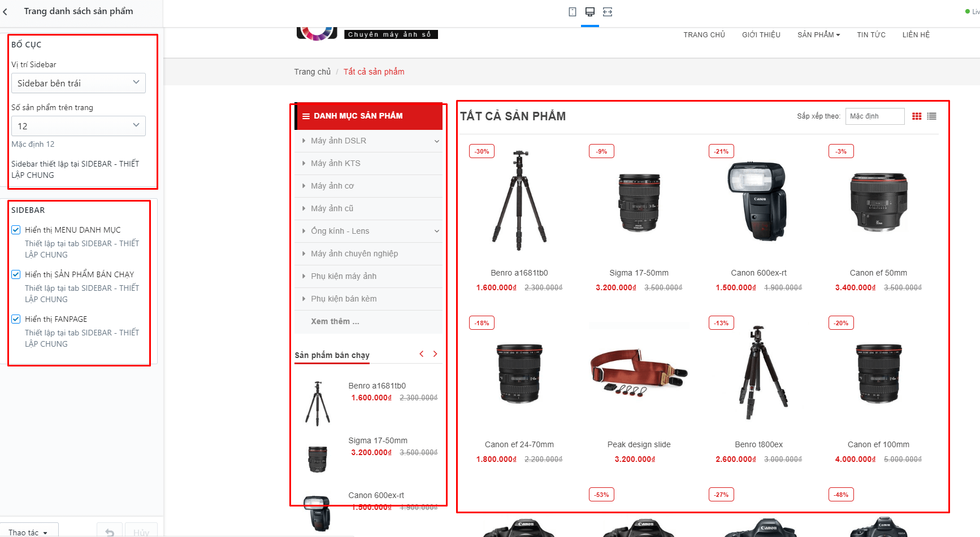Open Sigma 17-50mm title in bestsellers list
This screenshot has width=980, height=537.
pos(378,440)
